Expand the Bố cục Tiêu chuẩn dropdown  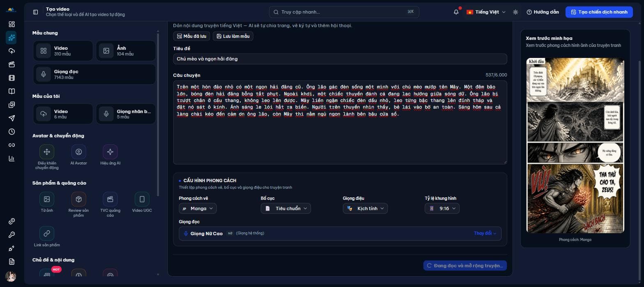coord(285,208)
